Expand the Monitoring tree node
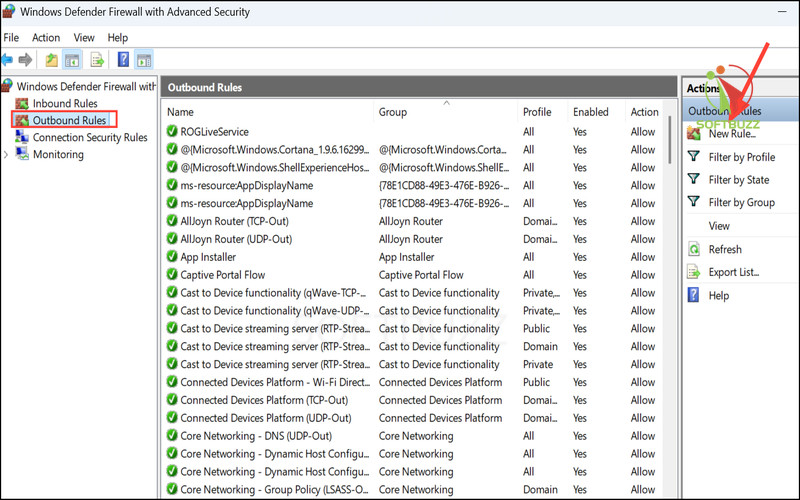Viewport: 800px width, 500px height. tap(6, 154)
